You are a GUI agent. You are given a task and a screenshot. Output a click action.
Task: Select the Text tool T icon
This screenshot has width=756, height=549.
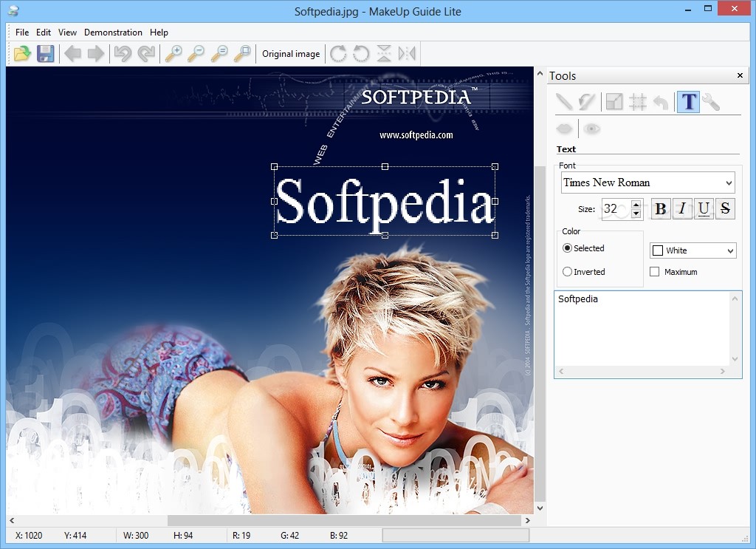tap(688, 102)
